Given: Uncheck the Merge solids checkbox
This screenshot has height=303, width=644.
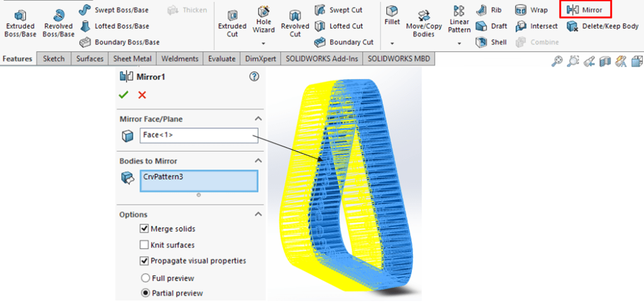Looking at the screenshot, I should [144, 229].
